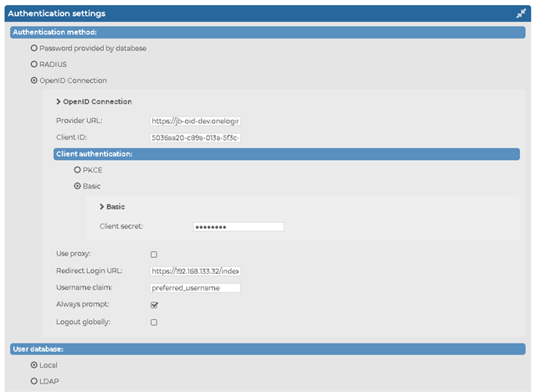
Task: Click the Redirect Login URL field
Action: tap(195, 271)
